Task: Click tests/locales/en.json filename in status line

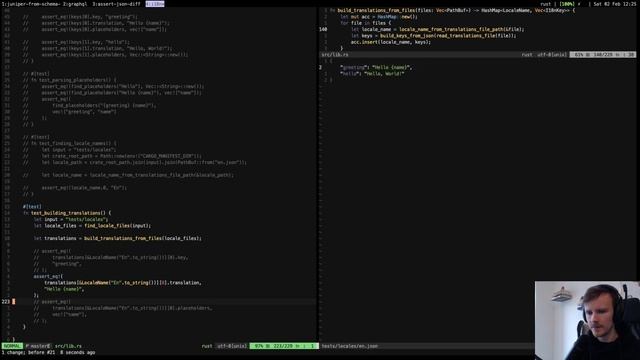Action: [x=350, y=346]
